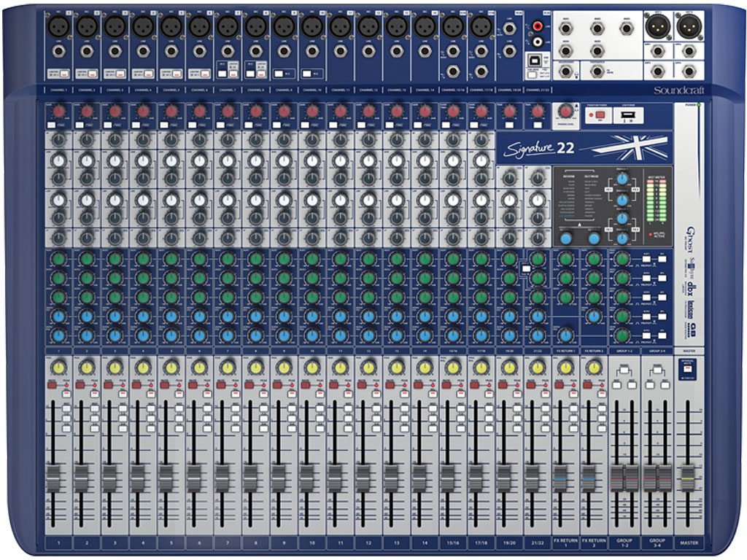747x560 pixels.
Task: Click the "GROUP 1-2" label at the bottom
Action: pyautogui.click(x=624, y=542)
